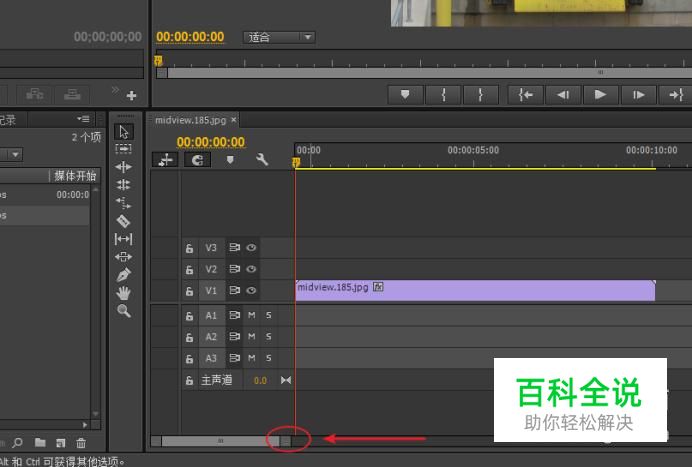Solo audio track A1
The width and height of the screenshot is (692, 467).
pos(268,315)
